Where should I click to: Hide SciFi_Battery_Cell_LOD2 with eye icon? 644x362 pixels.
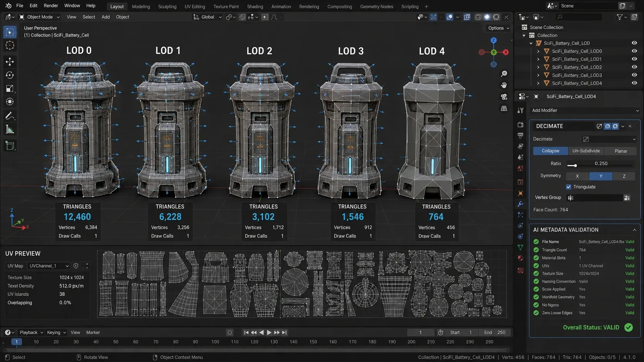634,67
